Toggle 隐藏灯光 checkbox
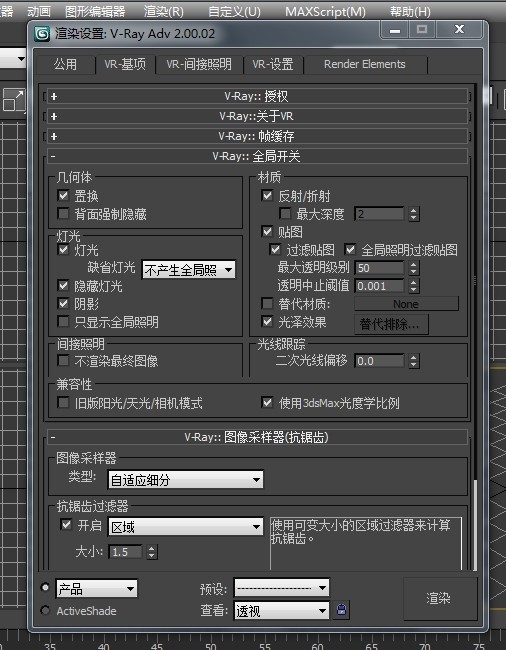This screenshot has height=650, width=506. click(x=63, y=286)
